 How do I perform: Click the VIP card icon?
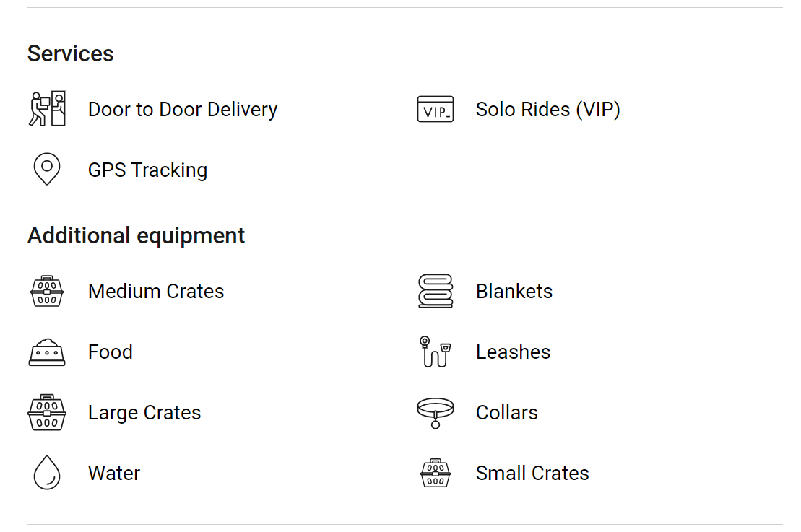436,109
